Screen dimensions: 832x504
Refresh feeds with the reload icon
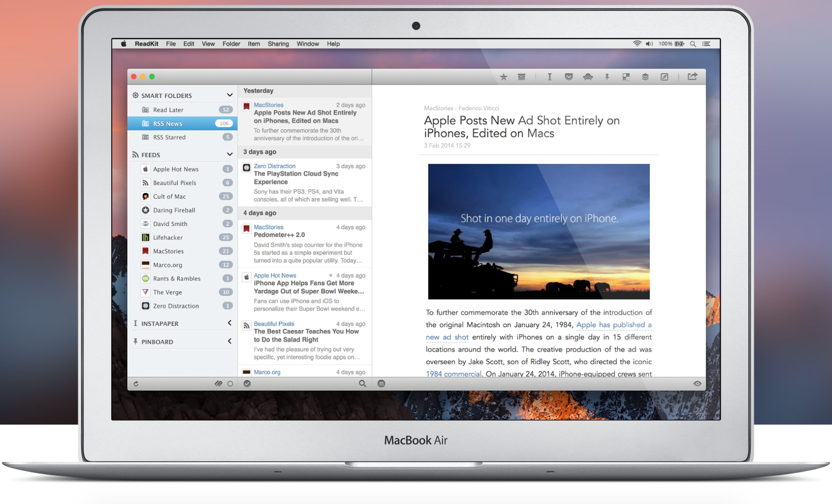click(x=136, y=384)
